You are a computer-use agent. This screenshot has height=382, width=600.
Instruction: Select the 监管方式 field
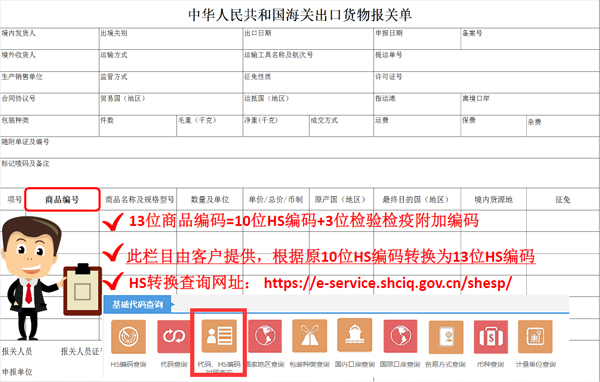pyautogui.click(x=171, y=82)
